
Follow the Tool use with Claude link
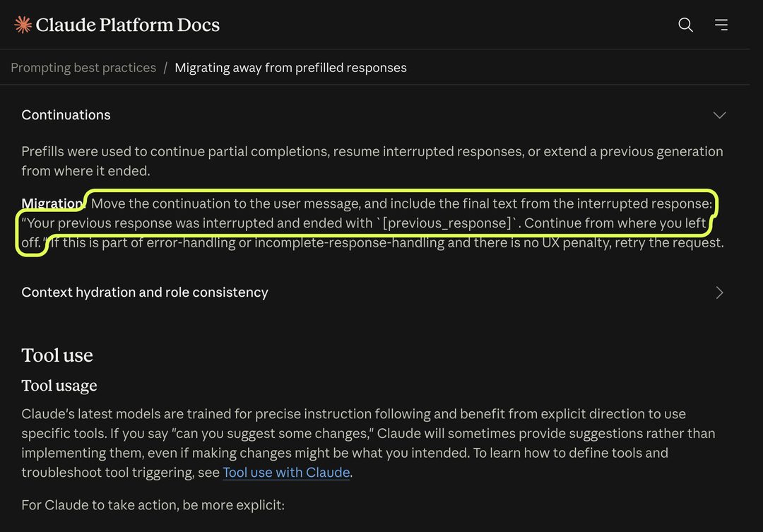(286, 472)
